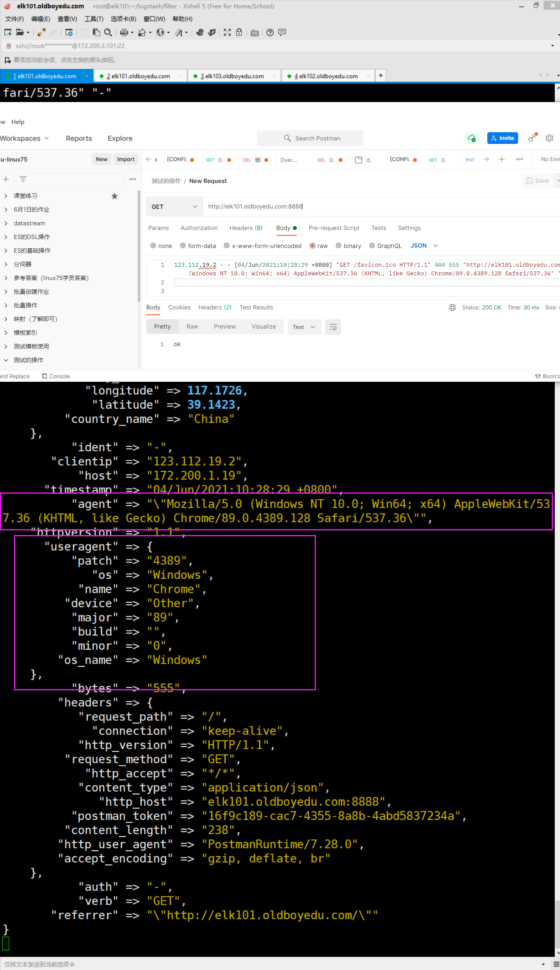Click the Xshell virtual keyboard icon
This screenshot has width=560, height=970.
(255, 32)
